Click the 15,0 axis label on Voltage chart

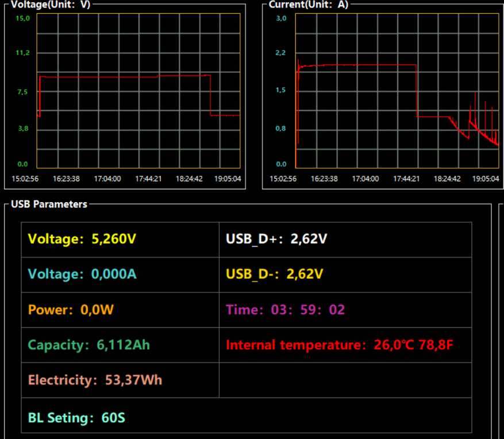coord(22,18)
